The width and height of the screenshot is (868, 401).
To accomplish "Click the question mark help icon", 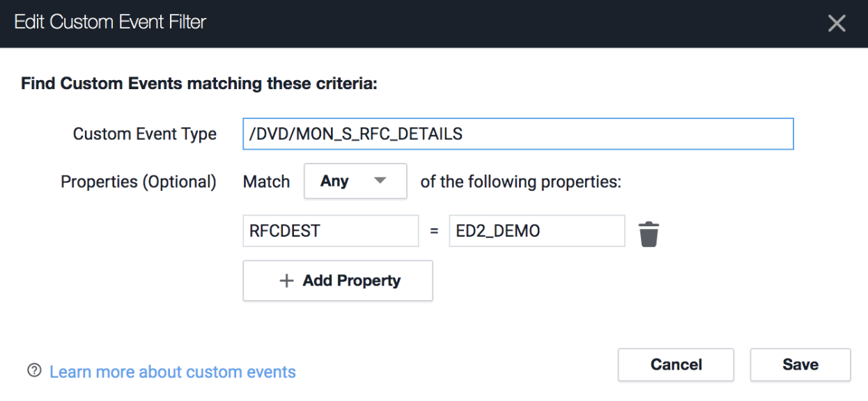I will (33, 371).
